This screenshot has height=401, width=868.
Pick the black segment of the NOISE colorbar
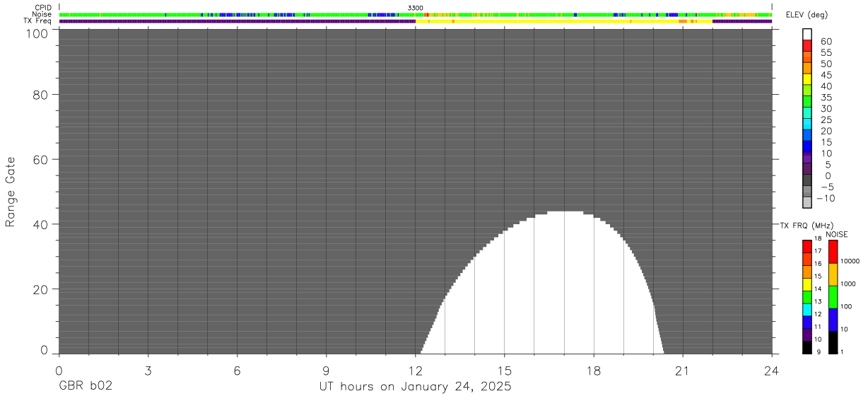833,342
